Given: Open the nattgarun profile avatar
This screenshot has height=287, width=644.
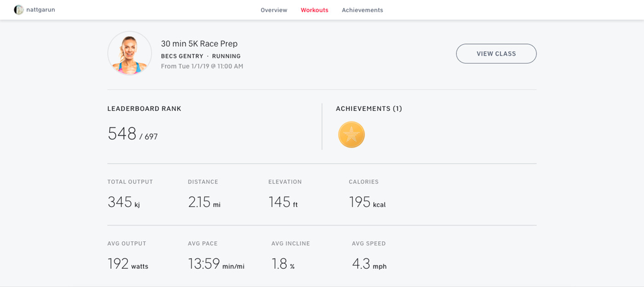Looking at the screenshot, I should click(x=19, y=10).
